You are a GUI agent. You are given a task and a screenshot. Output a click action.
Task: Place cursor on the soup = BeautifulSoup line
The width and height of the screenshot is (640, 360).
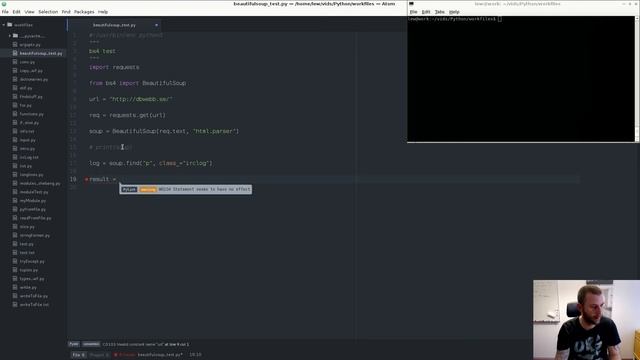(164, 131)
